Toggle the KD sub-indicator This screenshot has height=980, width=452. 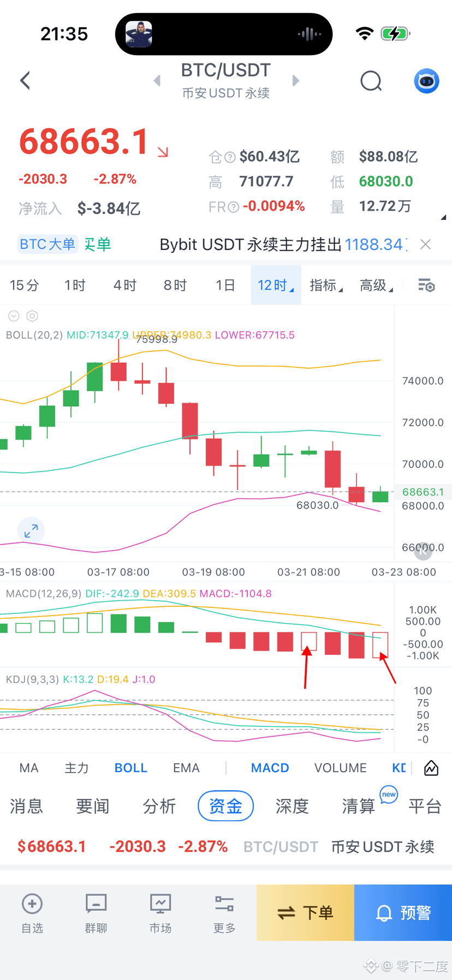pyautogui.click(x=399, y=768)
